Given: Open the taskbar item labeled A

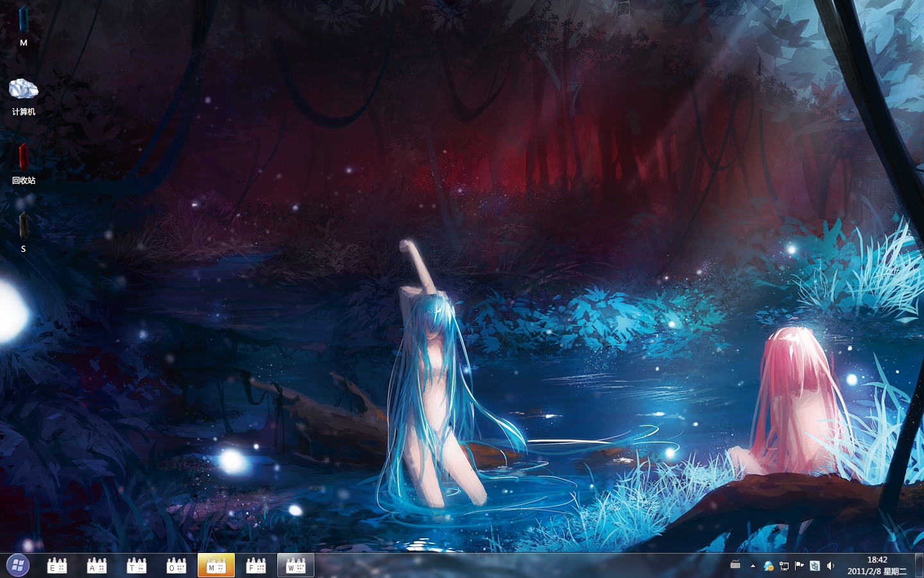Looking at the screenshot, I should (x=97, y=565).
